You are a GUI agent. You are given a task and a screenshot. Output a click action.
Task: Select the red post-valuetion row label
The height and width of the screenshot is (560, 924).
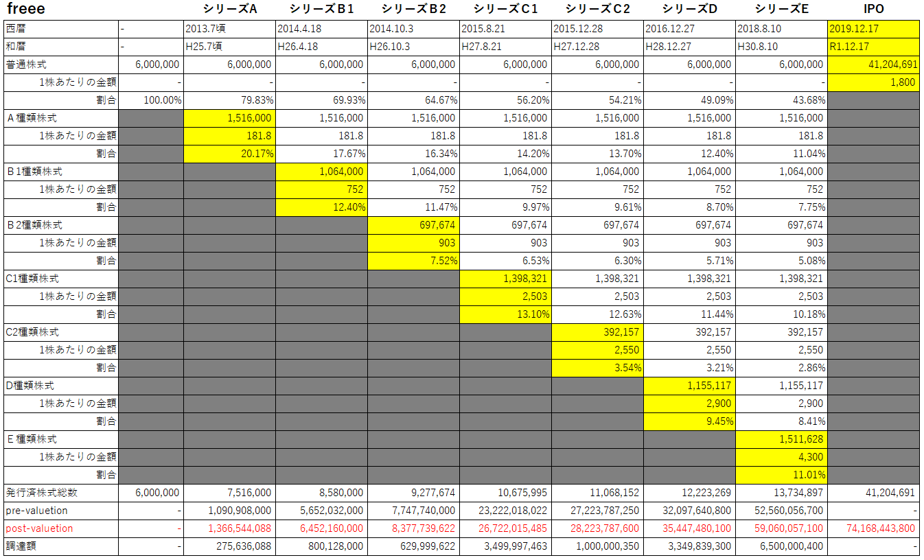[x=60, y=529]
